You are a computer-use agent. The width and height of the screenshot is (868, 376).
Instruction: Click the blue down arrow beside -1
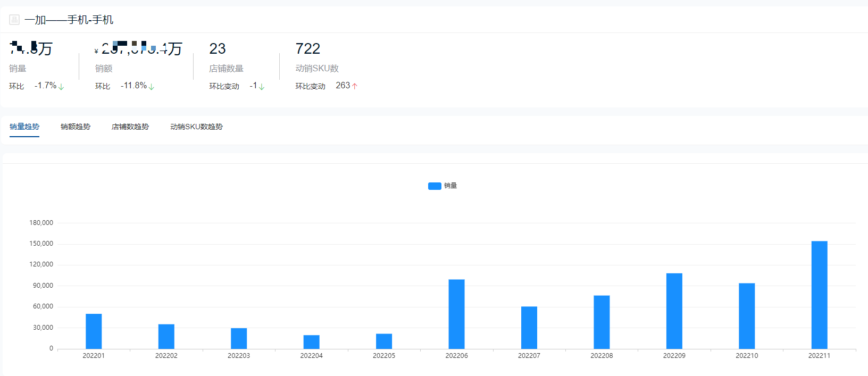coord(262,87)
